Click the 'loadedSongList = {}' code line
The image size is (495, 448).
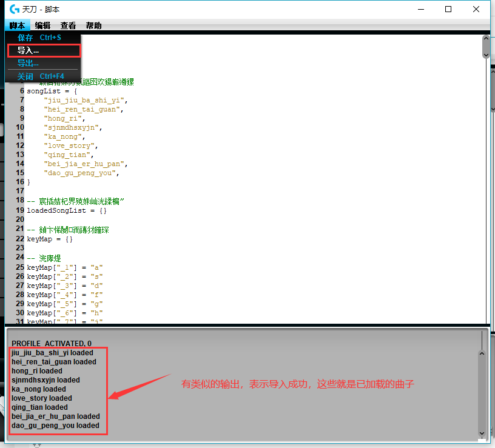click(x=67, y=211)
